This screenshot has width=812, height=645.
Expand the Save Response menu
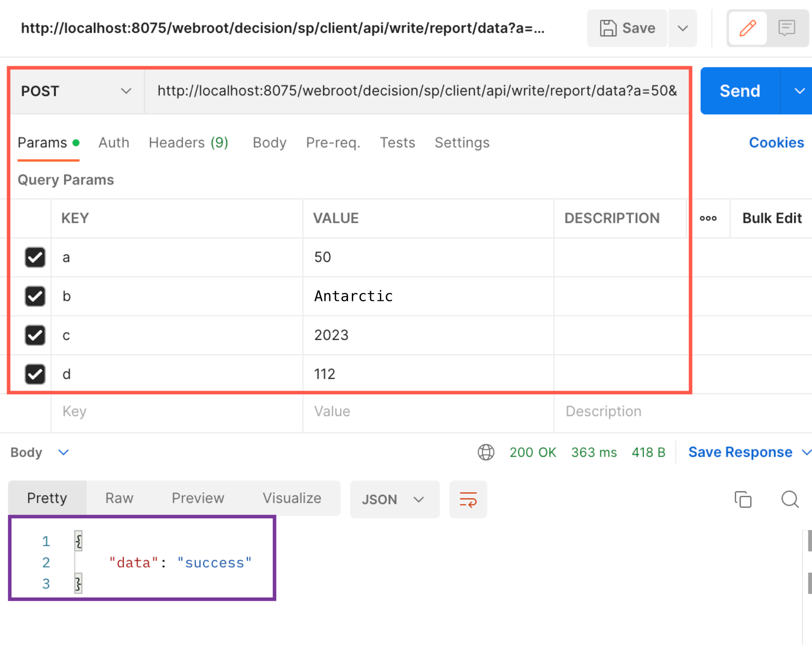click(x=806, y=452)
